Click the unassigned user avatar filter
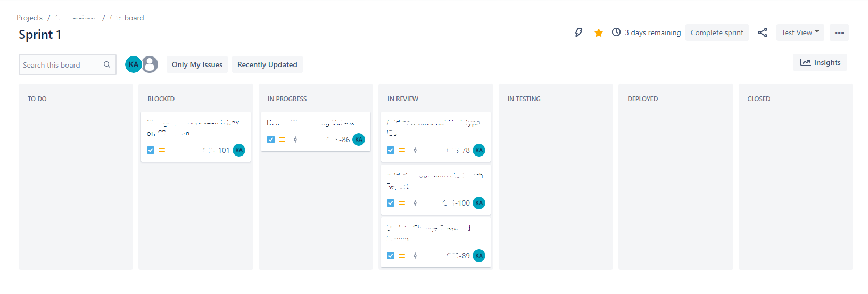Viewport: 868px width, 294px height. click(150, 64)
